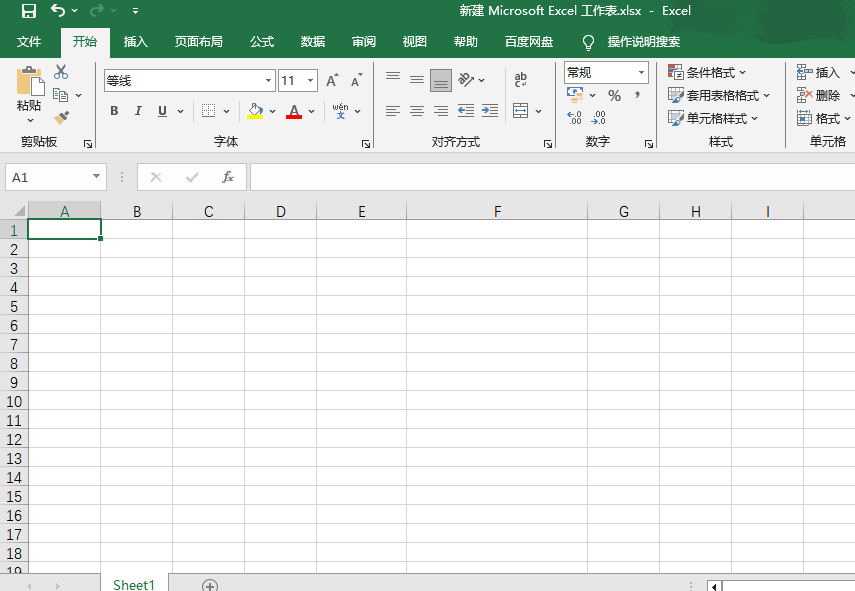Screen dimensions: 855x591
Task: Toggle Italic formatting
Action: pos(138,111)
